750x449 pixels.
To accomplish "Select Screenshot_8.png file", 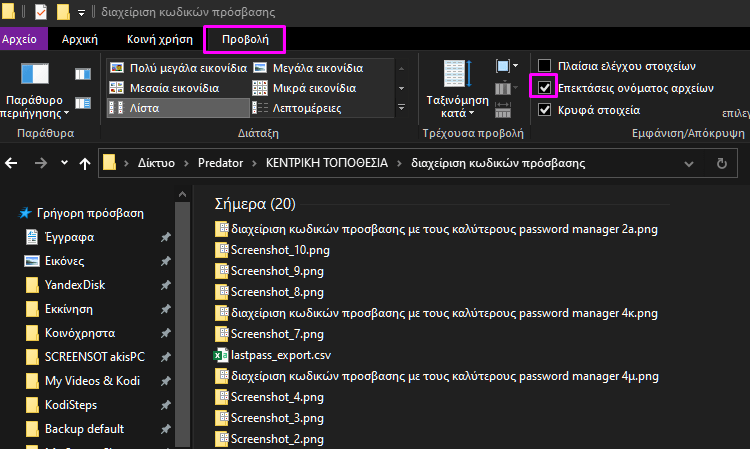I will tap(269, 292).
